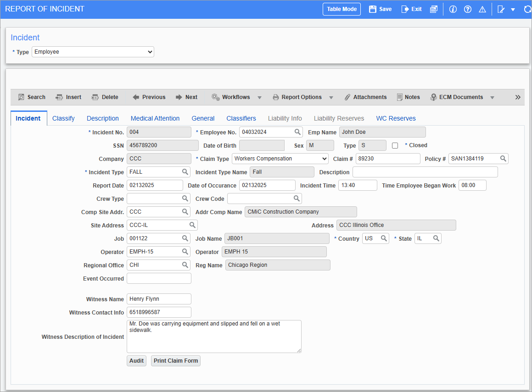
Task: Open the WC Reserves tab
Action: (x=396, y=118)
